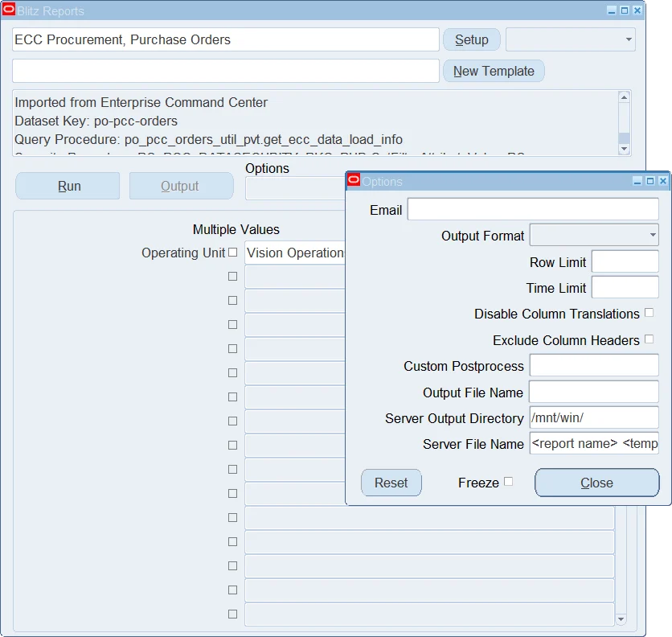Minimize the Blitz Reports window
Image resolution: width=672 pixels, height=637 pixels.
coord(612,10)
